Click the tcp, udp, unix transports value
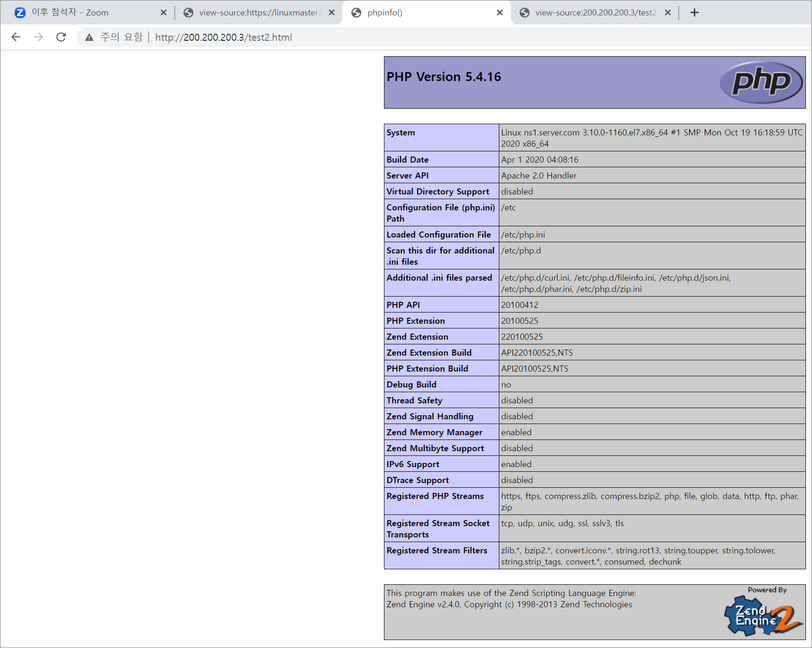Viewport: 812px width, 648px height. (x=562, y=523)
